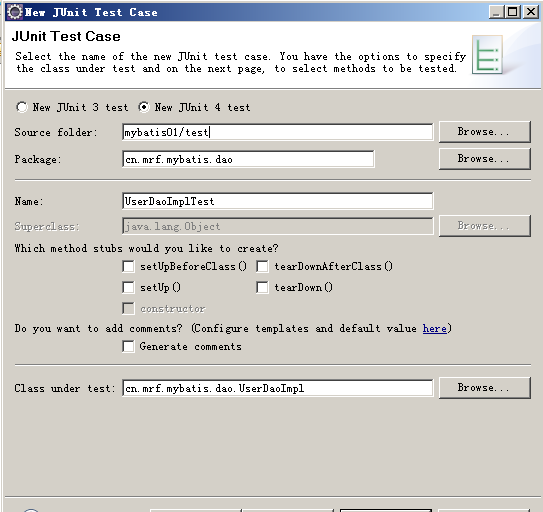Click the Package field with cn.mrf.mybatis.dao
This screenshot has height=512, width=543.
click(248, 159)
